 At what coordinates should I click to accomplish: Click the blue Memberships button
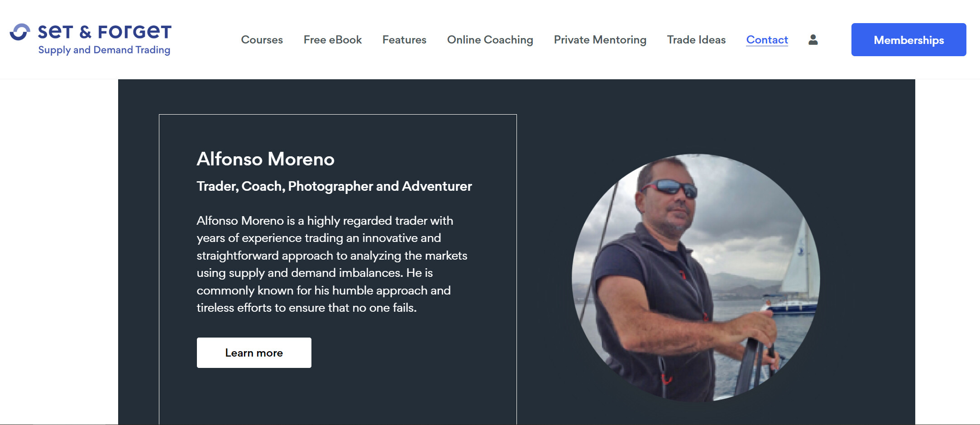[908, 40]
